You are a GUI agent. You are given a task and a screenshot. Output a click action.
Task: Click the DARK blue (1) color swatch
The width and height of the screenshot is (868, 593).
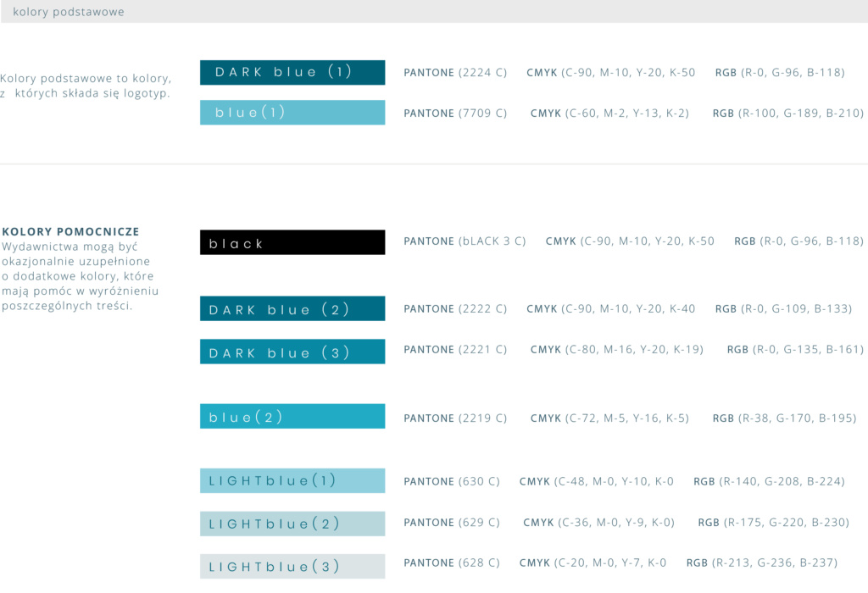(x=292, y=73)
